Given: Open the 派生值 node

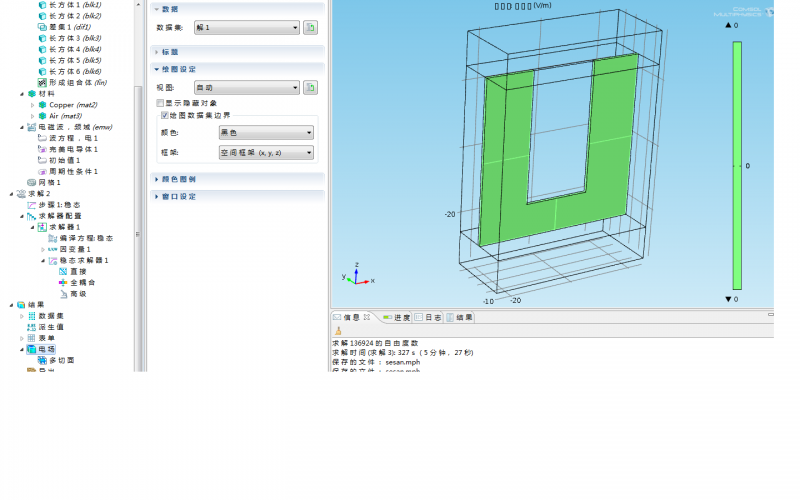Looking at the screenshot, I should click(46, 327).
